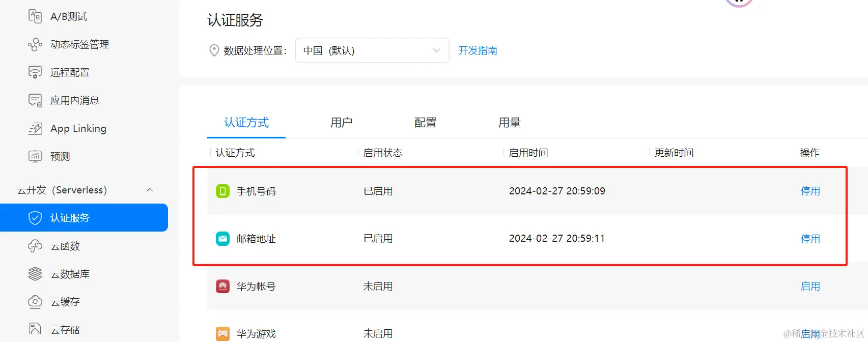Click the 启用时间 column header
This screenshot has width=868, height=342.
pyautogui.click(x=528, y=153)
